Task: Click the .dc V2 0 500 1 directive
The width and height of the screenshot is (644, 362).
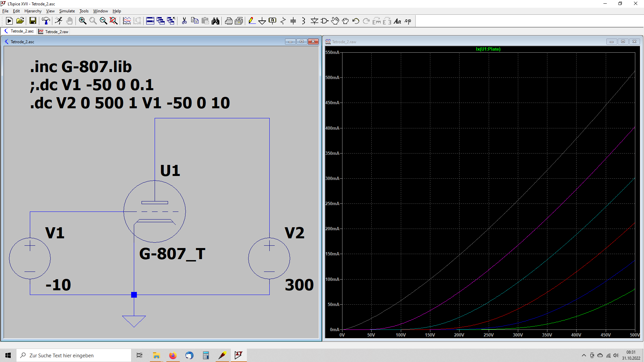Action: (130, 103)
